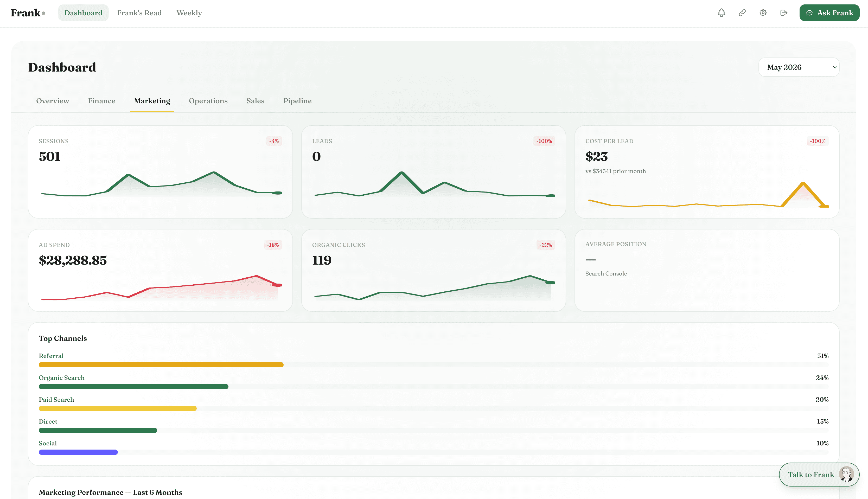Screen dimensions: 868x499
Task: Switch to the Sales tab
Action: pyautogui.click(x=255, y=101)
